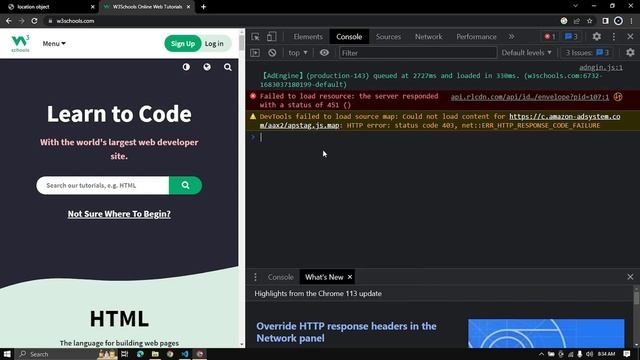Switch to the Network panel tab
The height and width of the screenshot is (360, 640).
pos(429,37)
